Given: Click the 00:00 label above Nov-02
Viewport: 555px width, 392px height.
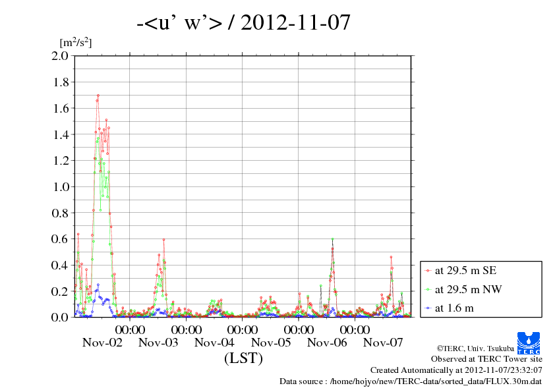Looking at the screenshot, I should (130, 330).
